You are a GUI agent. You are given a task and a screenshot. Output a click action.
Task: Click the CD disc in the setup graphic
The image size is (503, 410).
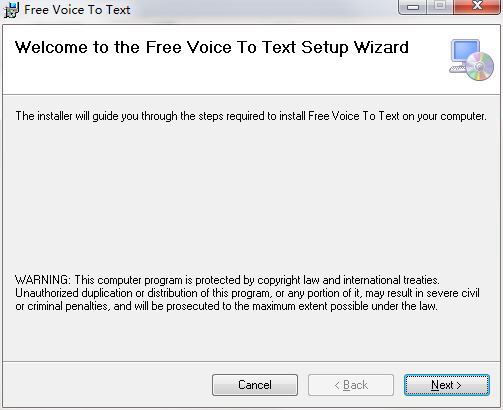click(479, 66)
